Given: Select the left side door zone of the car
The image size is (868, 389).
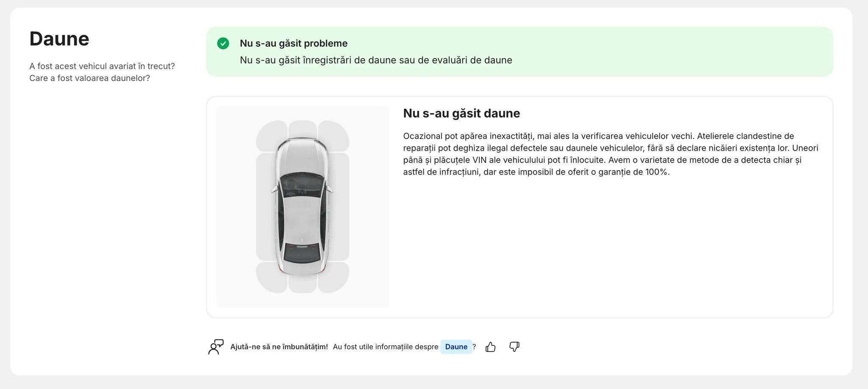Looking at the screenshot, I should [x=264, y=207].
